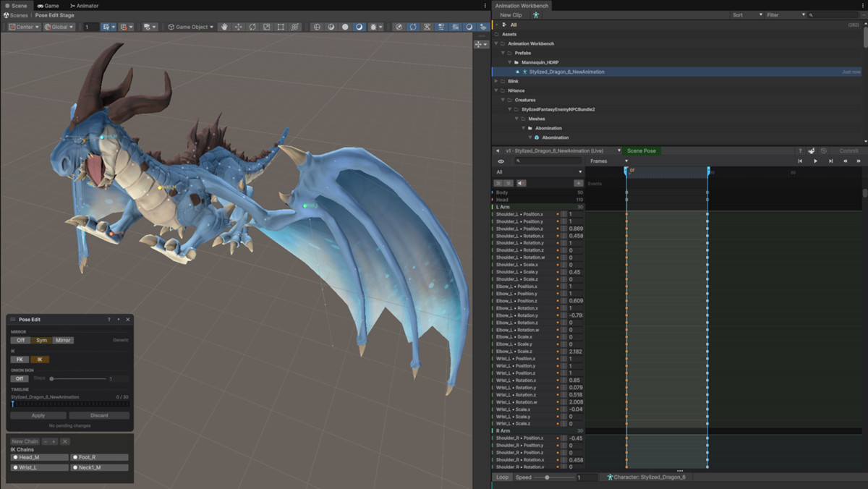Screen dimensions: 868x489
Task: Open the Center pivot dropdown
Action: click(x=23, y=27)
